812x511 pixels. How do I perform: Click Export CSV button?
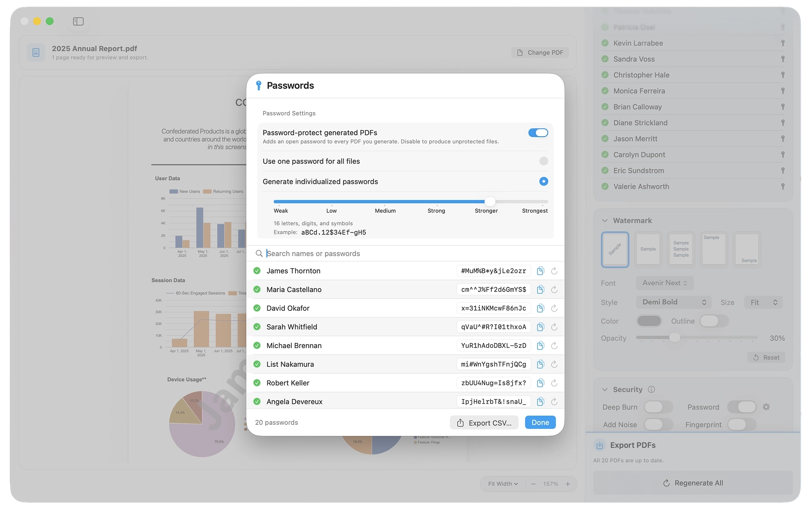(x=484, y=423)
